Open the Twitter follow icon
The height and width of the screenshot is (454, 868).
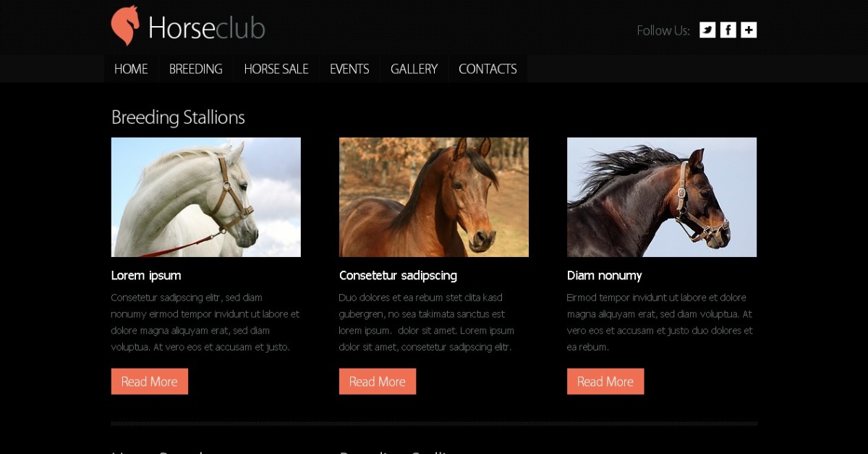pyautogui.click(x=707, y=30)
